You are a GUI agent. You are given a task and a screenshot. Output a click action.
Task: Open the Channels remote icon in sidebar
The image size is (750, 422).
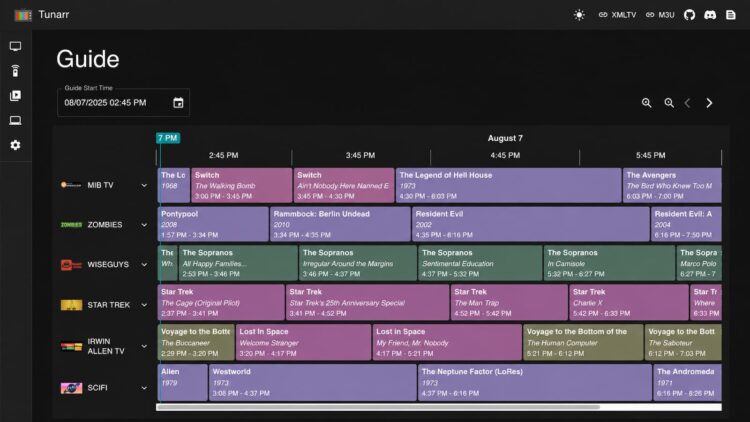pos(15,71)
